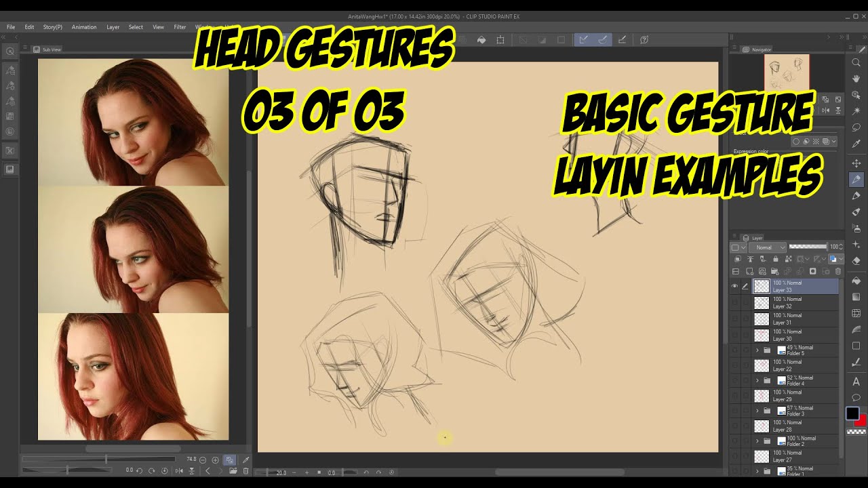Image resolution: width=868 pixels, height=488 pixels.
Task: Expand Folder 5 in layer list
Action: tap(757, 350)
